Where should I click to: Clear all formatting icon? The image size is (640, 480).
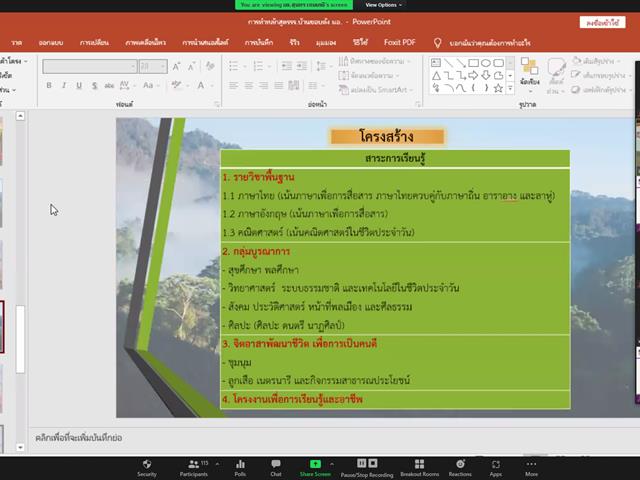point(210,66)
